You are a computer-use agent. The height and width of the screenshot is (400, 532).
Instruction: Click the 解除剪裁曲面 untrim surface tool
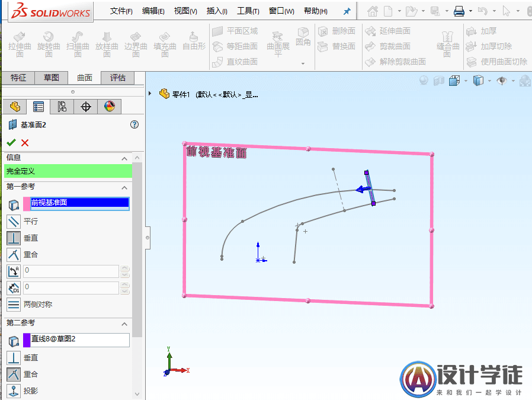click(x=395, y=62)
